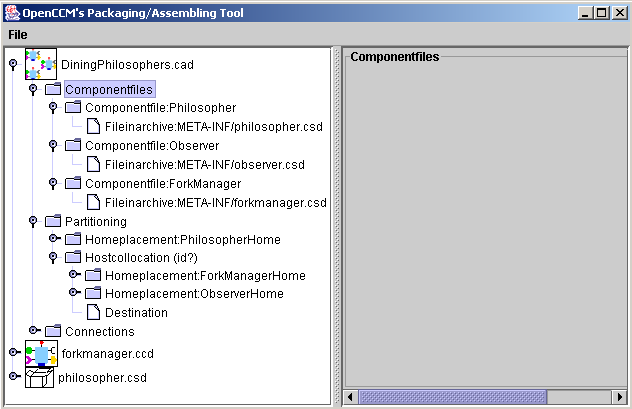Screen dimensions: 632x409
Task: Click the horizontal scrollbar right arrow
Action: pos(620,397)
